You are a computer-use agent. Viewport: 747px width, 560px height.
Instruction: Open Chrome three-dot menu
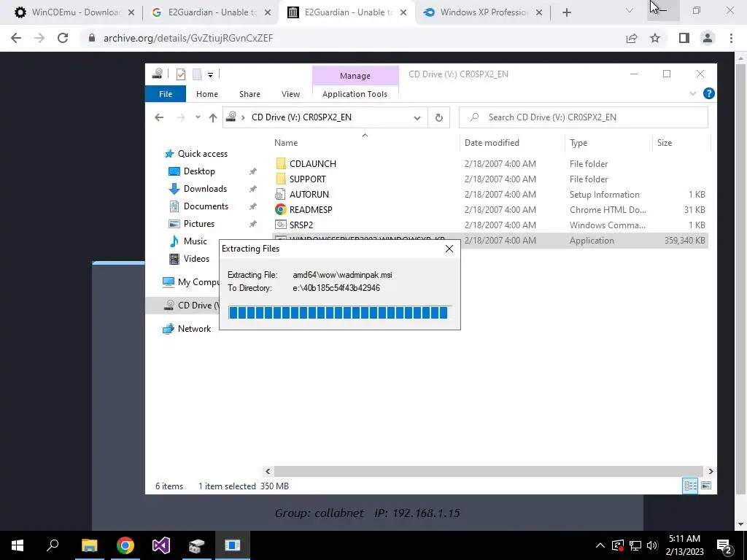731,38
